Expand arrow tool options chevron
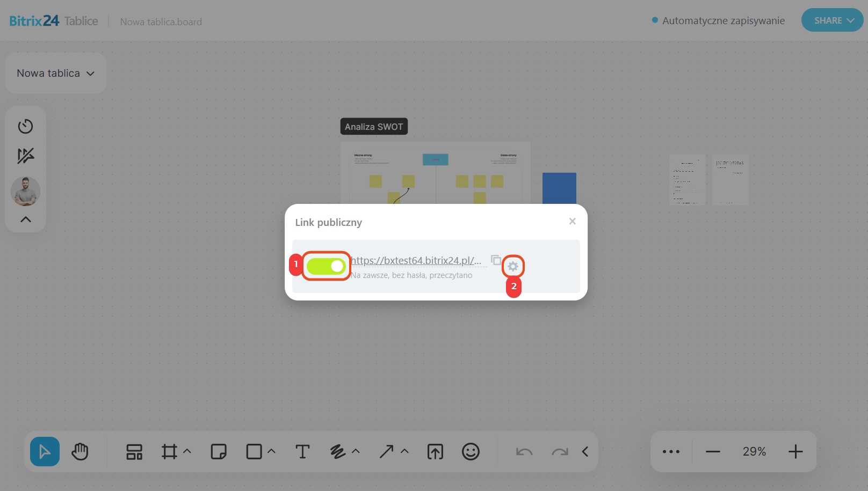 click(405, 451)
